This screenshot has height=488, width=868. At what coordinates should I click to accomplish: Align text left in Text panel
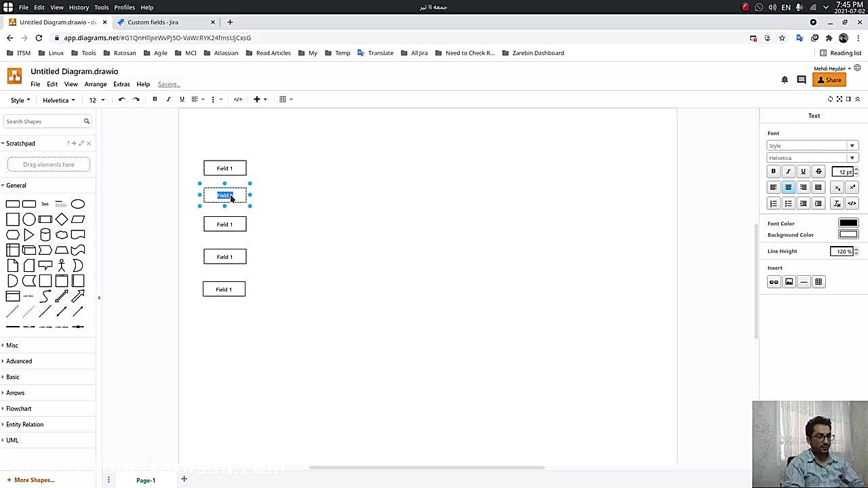[773, 187]
